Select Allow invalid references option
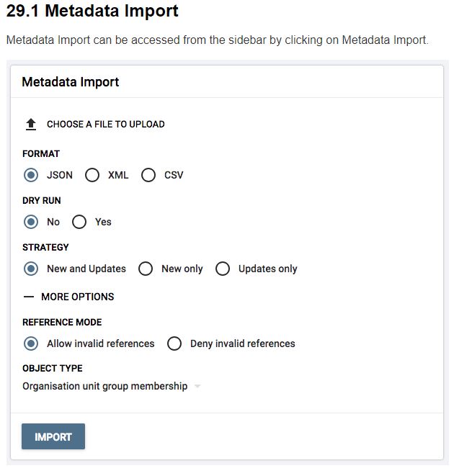The height and width of the screenshot is (476, 454). click(x=31, y=343)
